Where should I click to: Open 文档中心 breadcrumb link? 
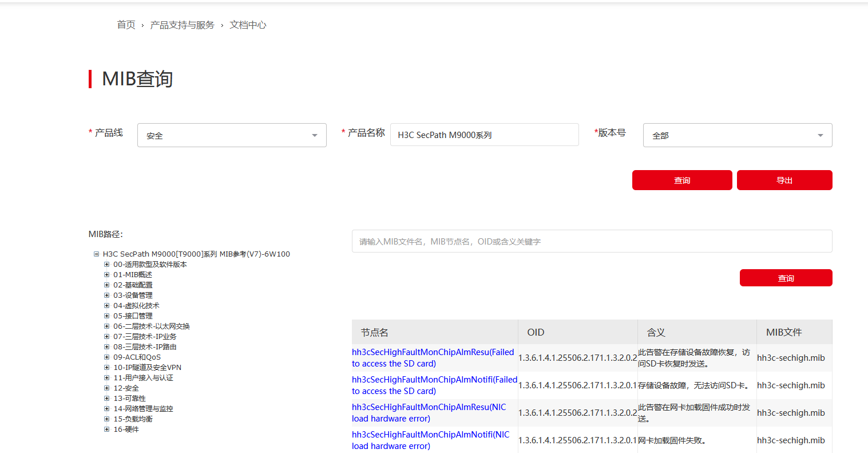point(248,25)
